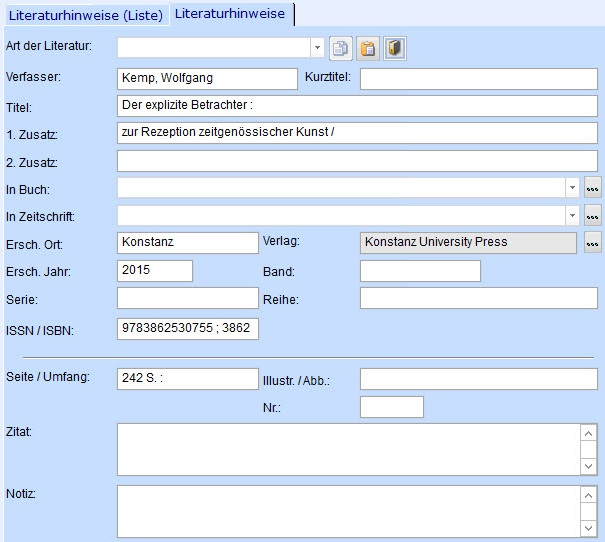
Task: Expand the In Zeitschrift dropdown arrow
Action: click(572, 215)
